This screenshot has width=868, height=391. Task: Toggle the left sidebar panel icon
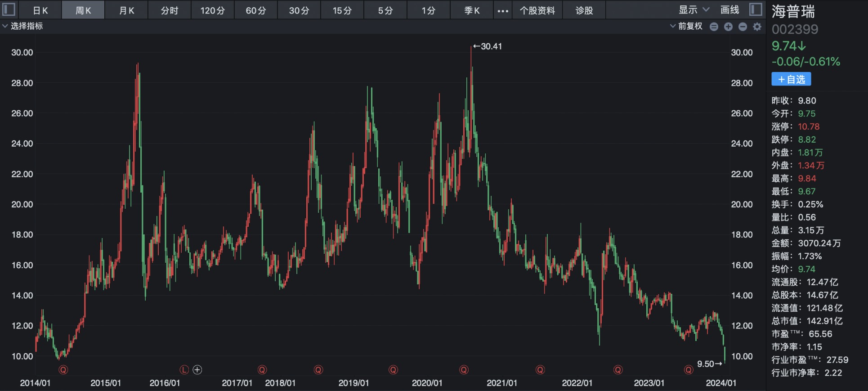pyautogui.click(x=9, y=9)
